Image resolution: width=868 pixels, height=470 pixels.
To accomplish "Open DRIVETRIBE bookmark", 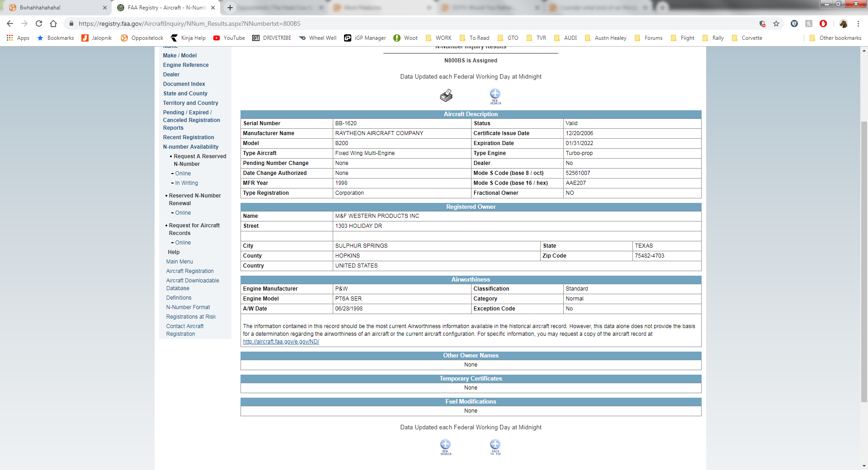I will [x=272, y=38].
